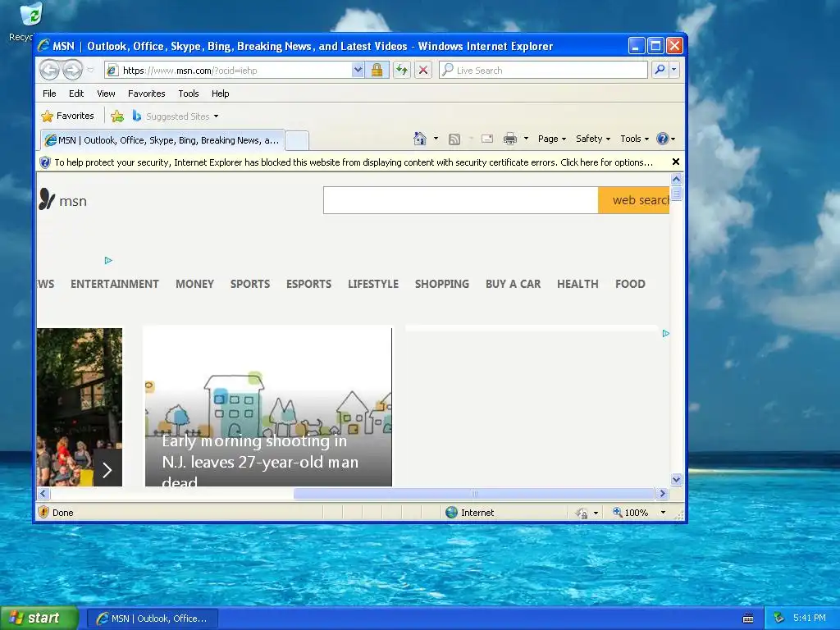The width and height of the screenshot is (840, 630).
Task: Click the MSN taskbar window button
Action: point(153,619)
